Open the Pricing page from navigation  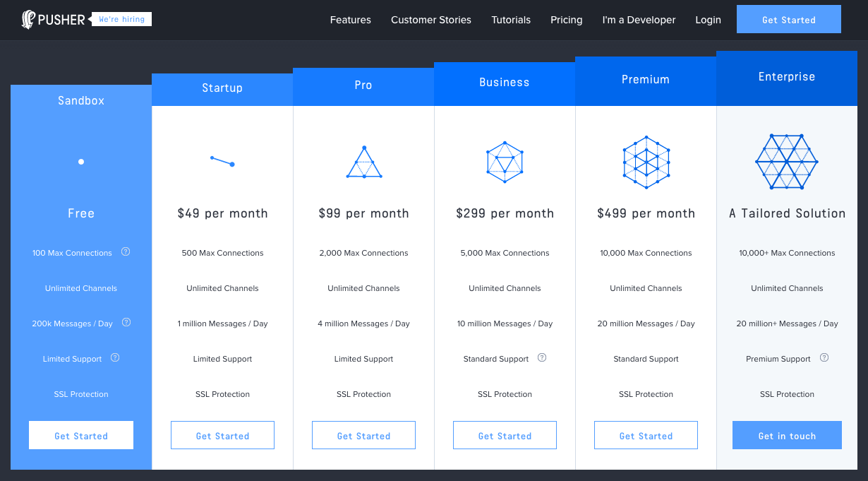click(567, 20)
